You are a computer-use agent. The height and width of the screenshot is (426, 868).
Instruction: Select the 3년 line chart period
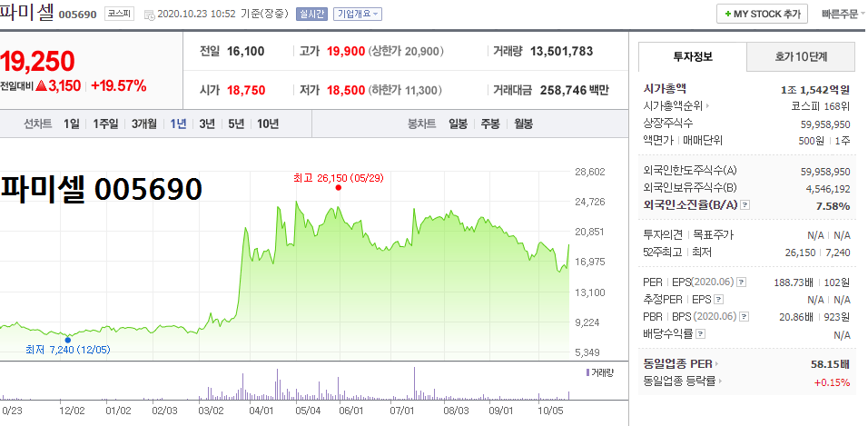click(x=207, y=124)
